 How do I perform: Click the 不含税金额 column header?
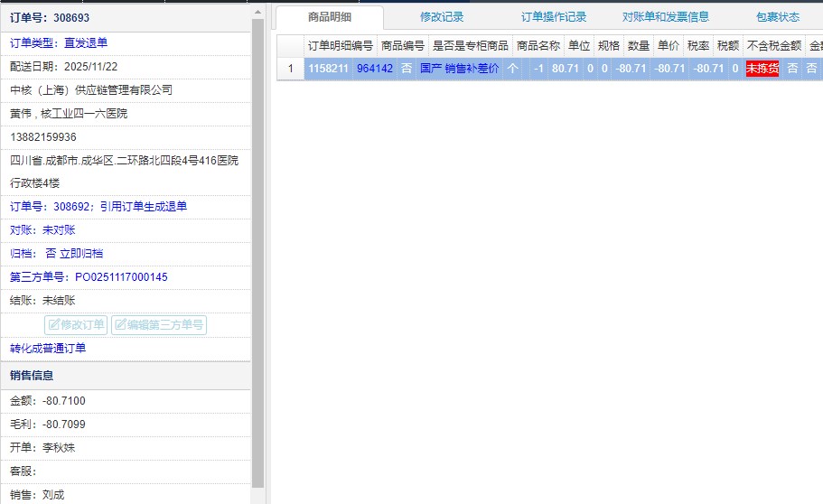(x=774, y=45)
